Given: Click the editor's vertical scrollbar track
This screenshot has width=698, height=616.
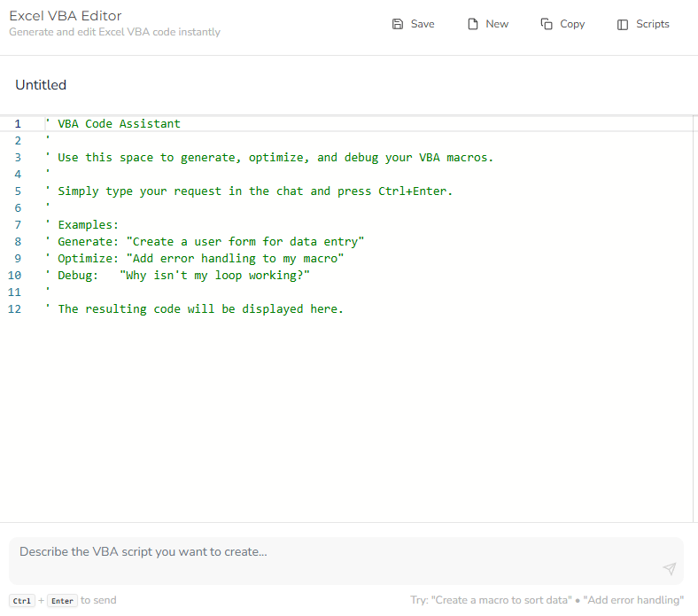Looking at the screenshot, I should (695, 318).
